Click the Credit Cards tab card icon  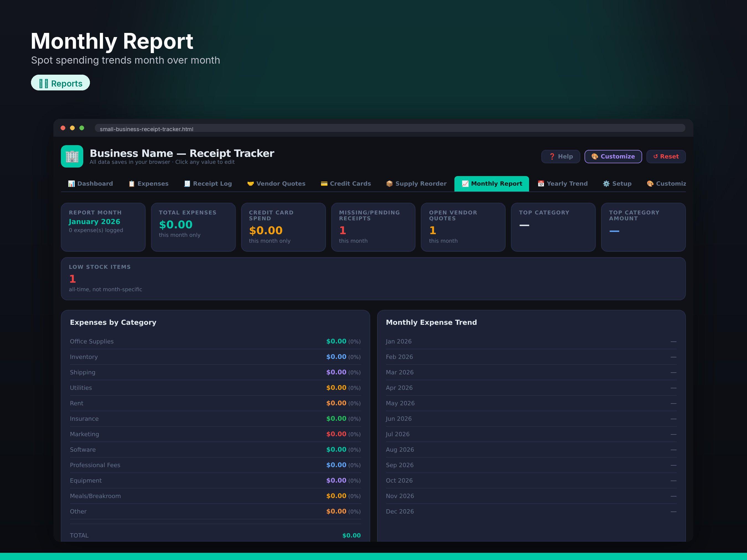point(324,184)
